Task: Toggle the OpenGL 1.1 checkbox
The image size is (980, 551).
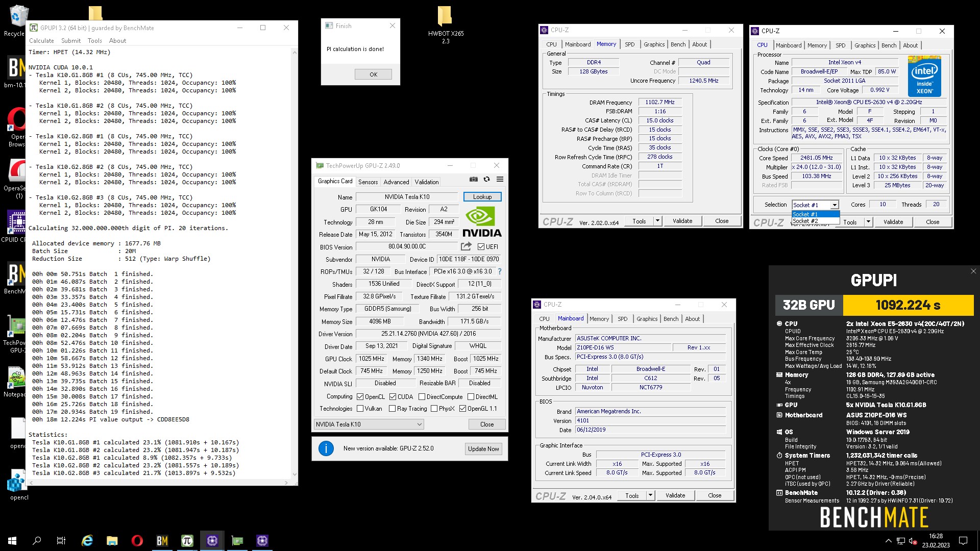Action: click(x=463, y=409)
